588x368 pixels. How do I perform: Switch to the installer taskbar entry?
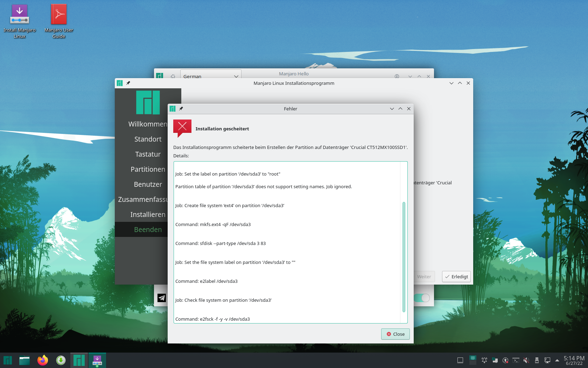coord(97,360)
